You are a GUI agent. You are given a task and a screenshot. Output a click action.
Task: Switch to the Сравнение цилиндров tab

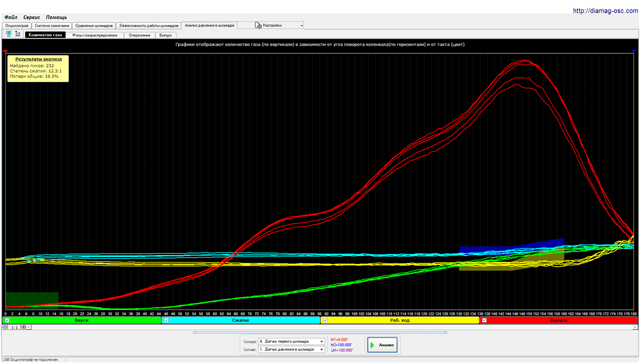(94, 25)
